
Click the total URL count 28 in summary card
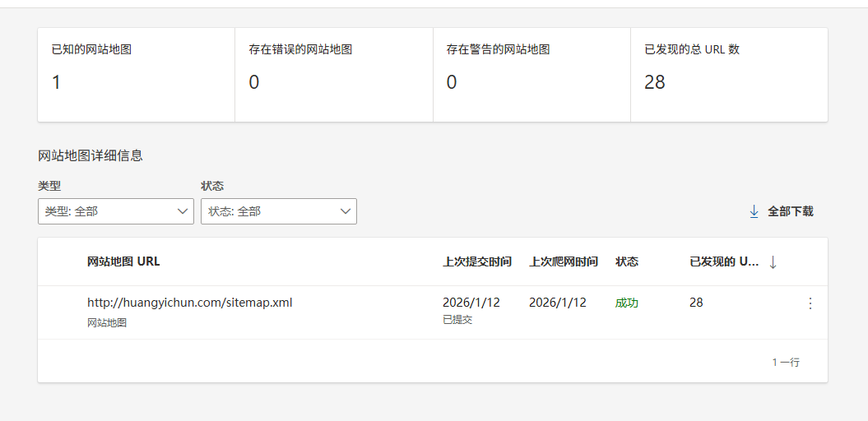pos(654,82)
